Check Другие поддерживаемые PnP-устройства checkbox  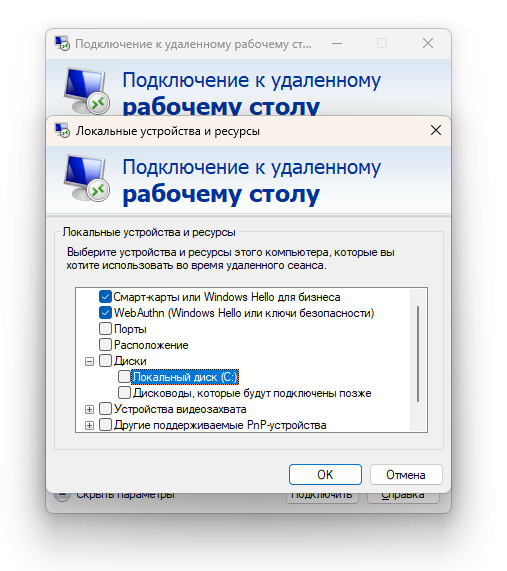pyautogui.click(x=105, y=425)
